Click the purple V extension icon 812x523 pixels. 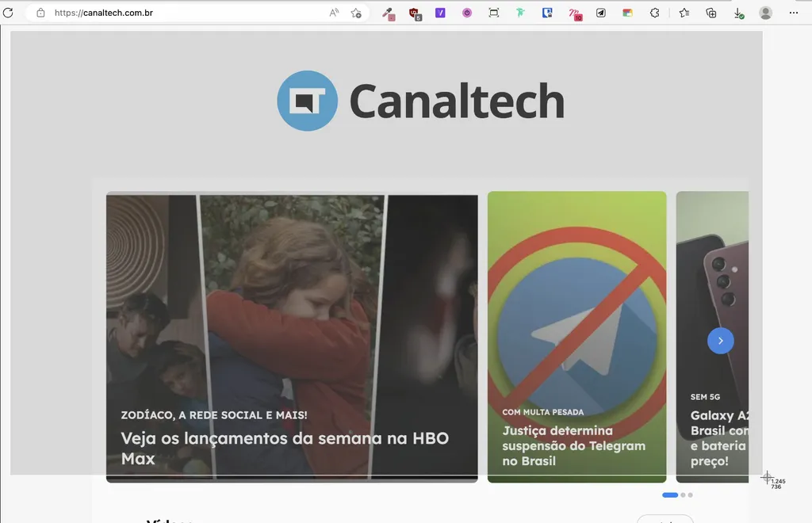click(440, 13)
